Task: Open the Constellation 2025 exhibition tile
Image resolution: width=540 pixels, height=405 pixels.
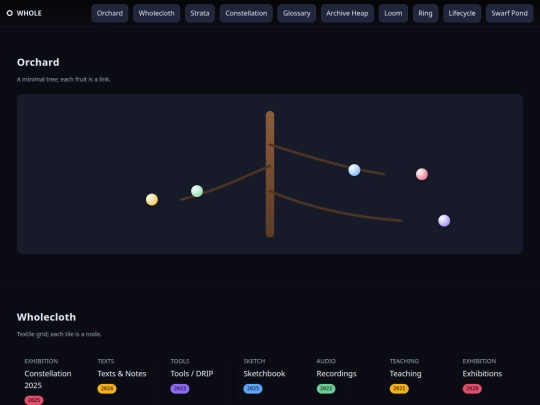Action: (51, 379)
